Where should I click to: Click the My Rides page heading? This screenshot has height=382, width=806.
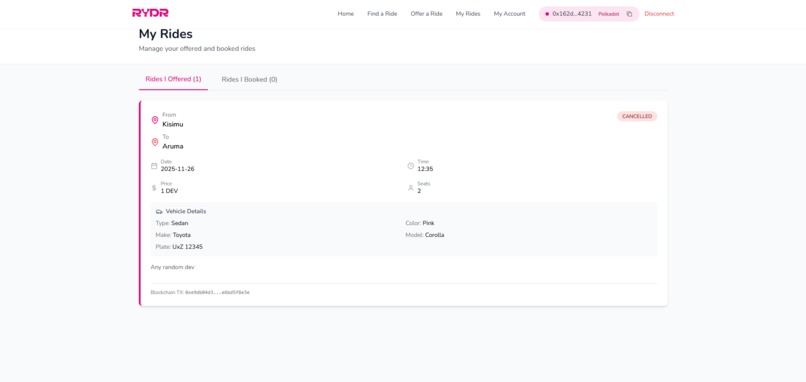click(166, 34)
